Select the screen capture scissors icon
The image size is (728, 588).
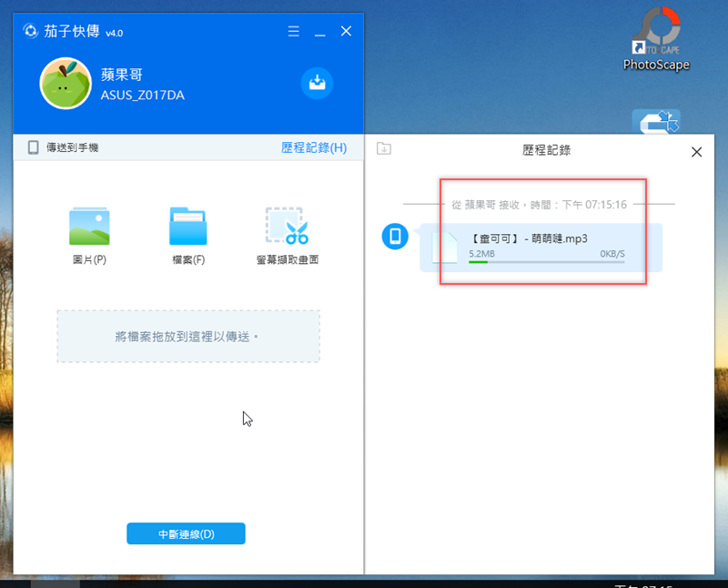287,226
